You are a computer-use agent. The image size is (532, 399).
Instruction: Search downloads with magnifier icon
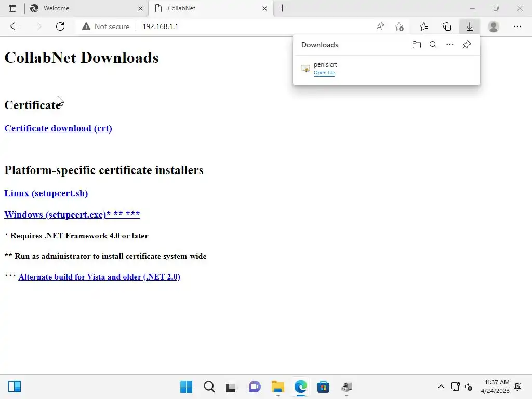tap(433, 45)
